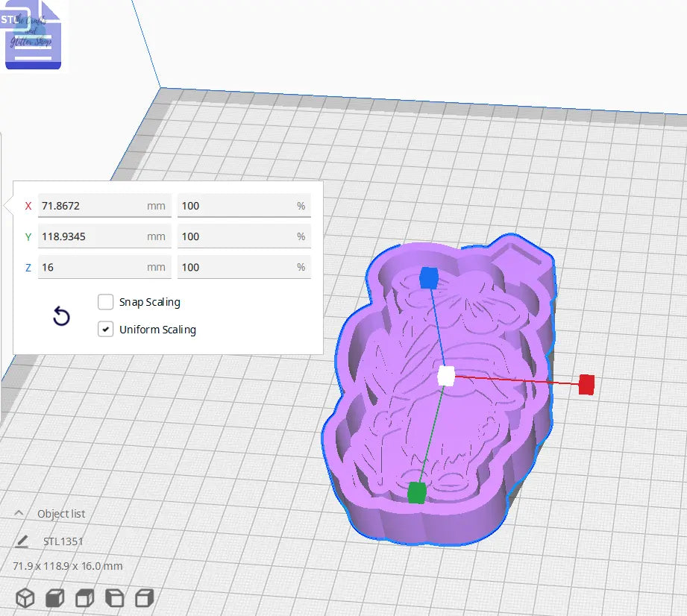Click the blue Z-axis scale handle

429,277
